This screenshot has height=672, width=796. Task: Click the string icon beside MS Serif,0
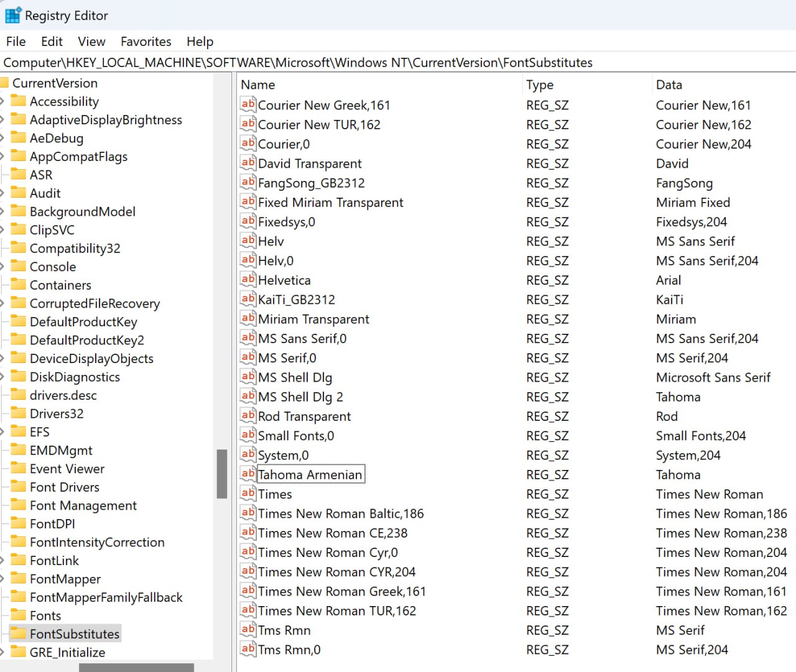click(x=248, y=357)
